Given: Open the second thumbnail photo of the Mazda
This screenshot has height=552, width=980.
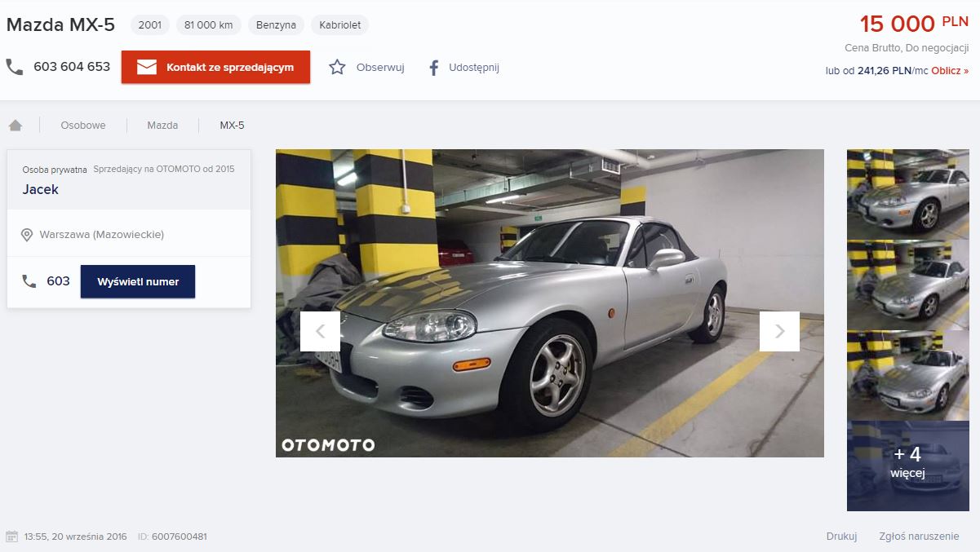Looking at the screenshot, I should tap(907, 285).
